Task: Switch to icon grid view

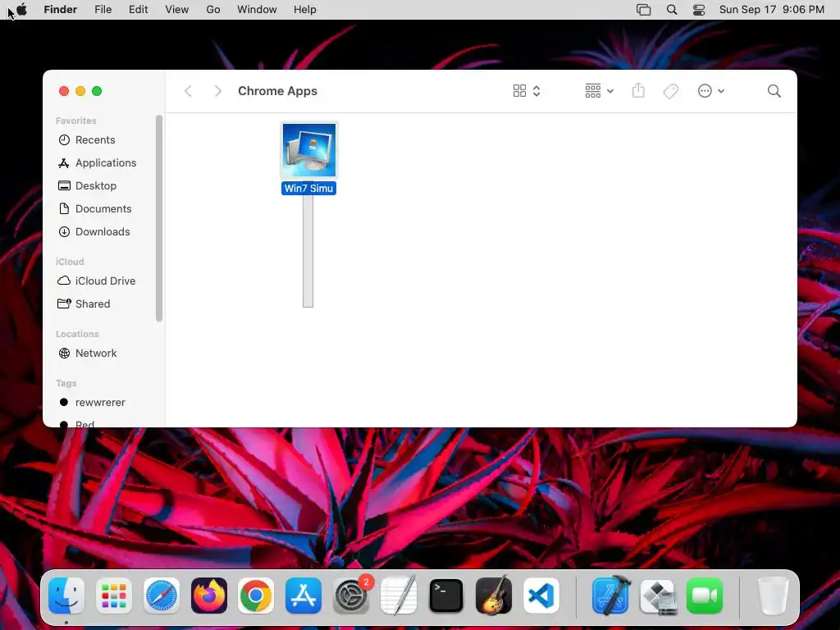Action: pos(519,91)
